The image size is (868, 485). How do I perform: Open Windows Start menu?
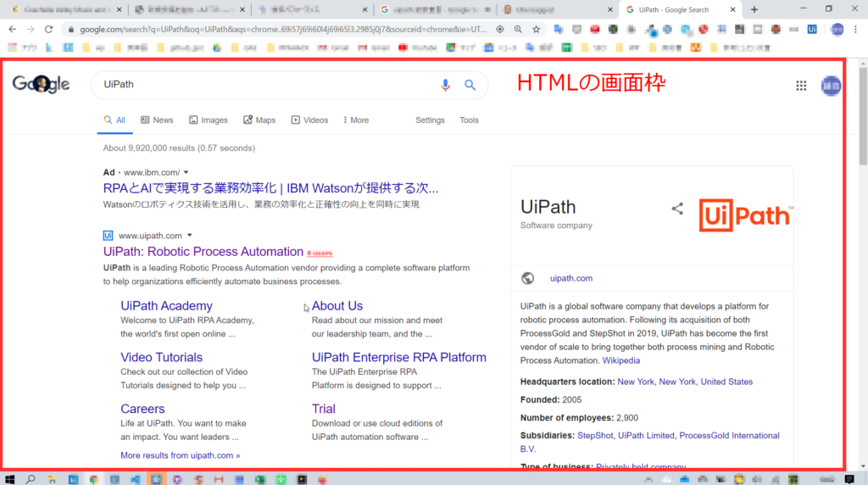coord(9,479)
